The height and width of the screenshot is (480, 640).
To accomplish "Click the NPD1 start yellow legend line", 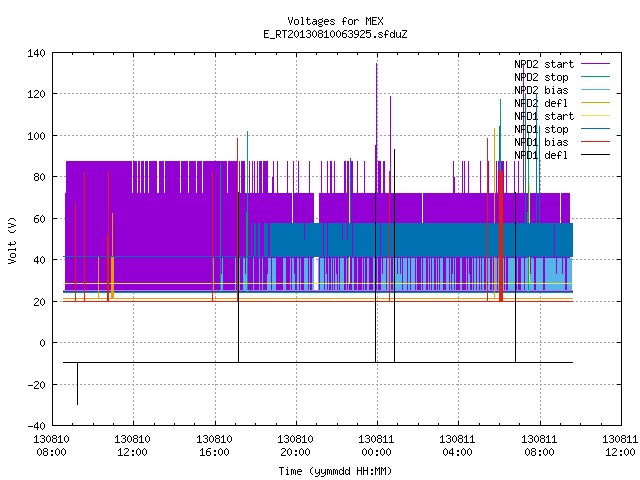I will [x=595, y=116].
